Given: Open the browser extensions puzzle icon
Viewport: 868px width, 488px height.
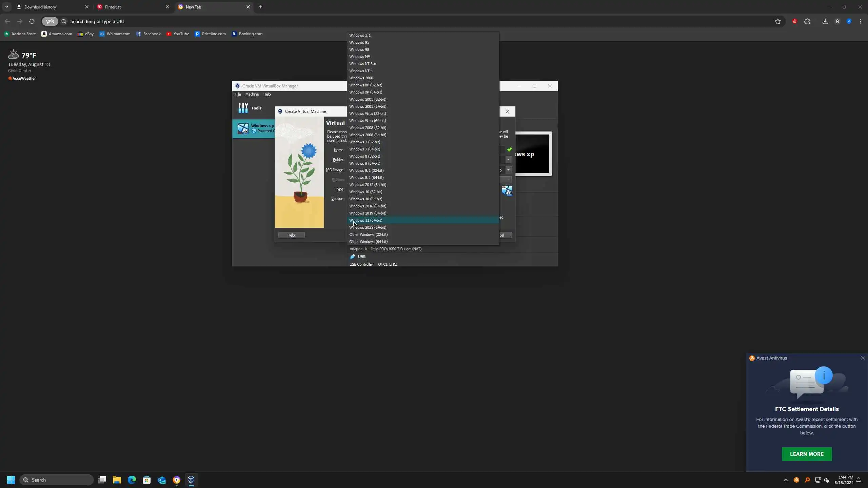Looking at the screenshot, I should click(x=807, y=21).
